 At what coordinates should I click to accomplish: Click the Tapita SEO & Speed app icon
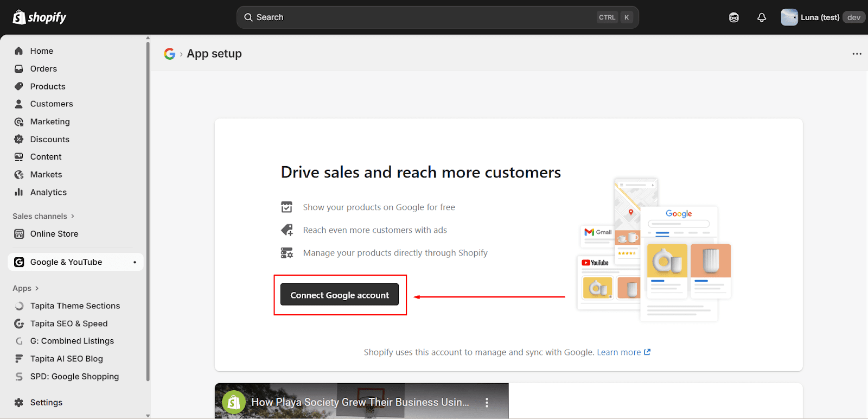(19, 323)
